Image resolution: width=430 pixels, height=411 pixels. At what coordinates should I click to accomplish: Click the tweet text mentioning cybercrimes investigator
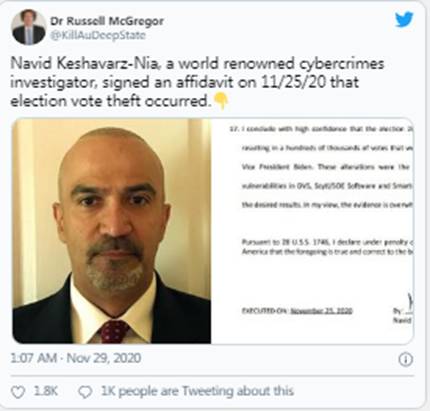197,82
